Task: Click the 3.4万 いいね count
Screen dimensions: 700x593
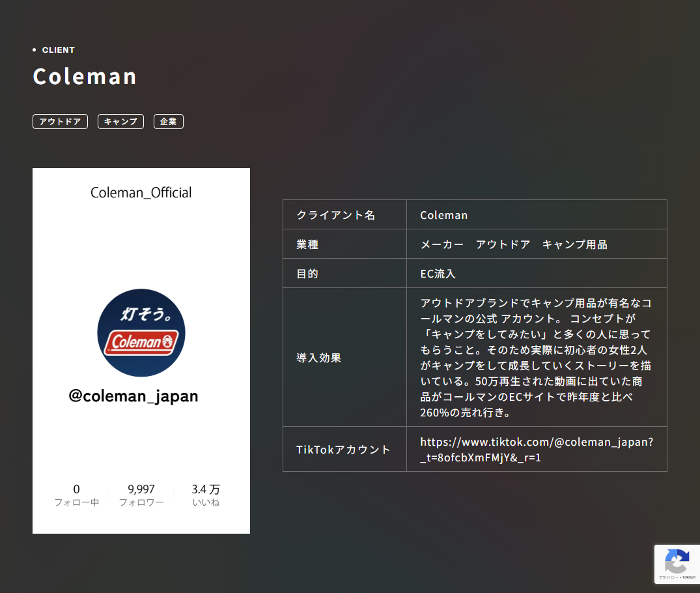Action: coord(206,495)
